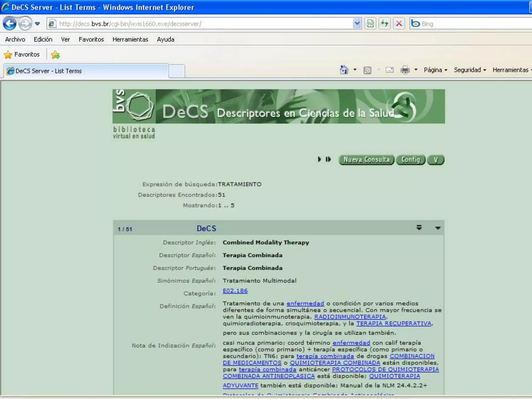Click the red Stop loading icon

point(399,24)
